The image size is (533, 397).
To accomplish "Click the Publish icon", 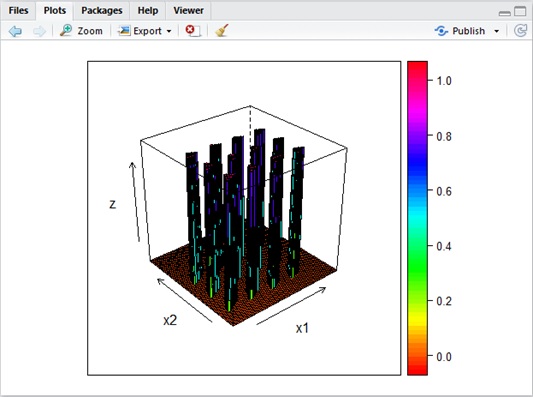I will point(441,31).
